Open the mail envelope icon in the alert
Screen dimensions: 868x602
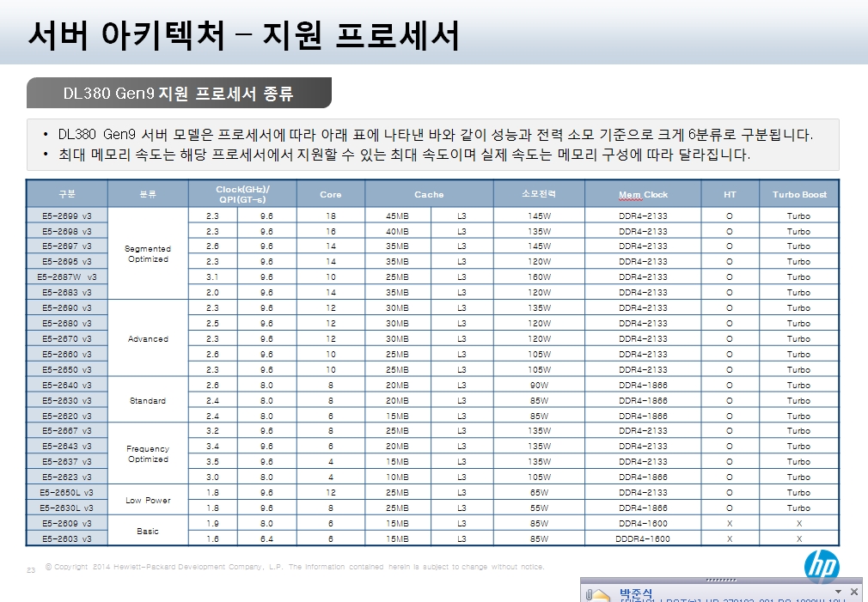click(x=596, y=595)
